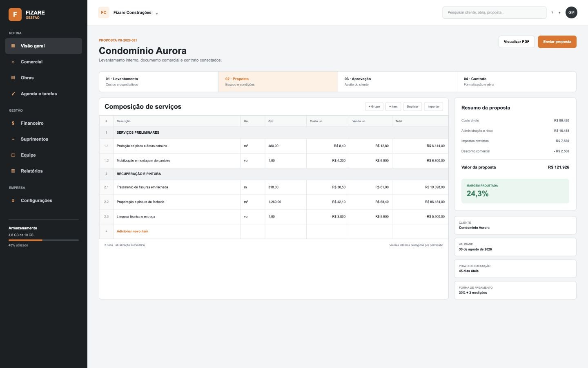588x368 pixels.
Task: Open the GM user avatar
Action: [x=571, y=13]
